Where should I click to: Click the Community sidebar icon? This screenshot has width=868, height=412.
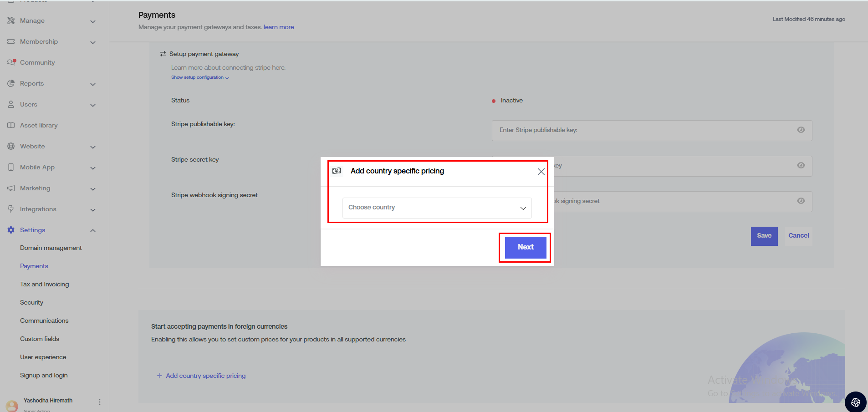[x=11, y=62]
